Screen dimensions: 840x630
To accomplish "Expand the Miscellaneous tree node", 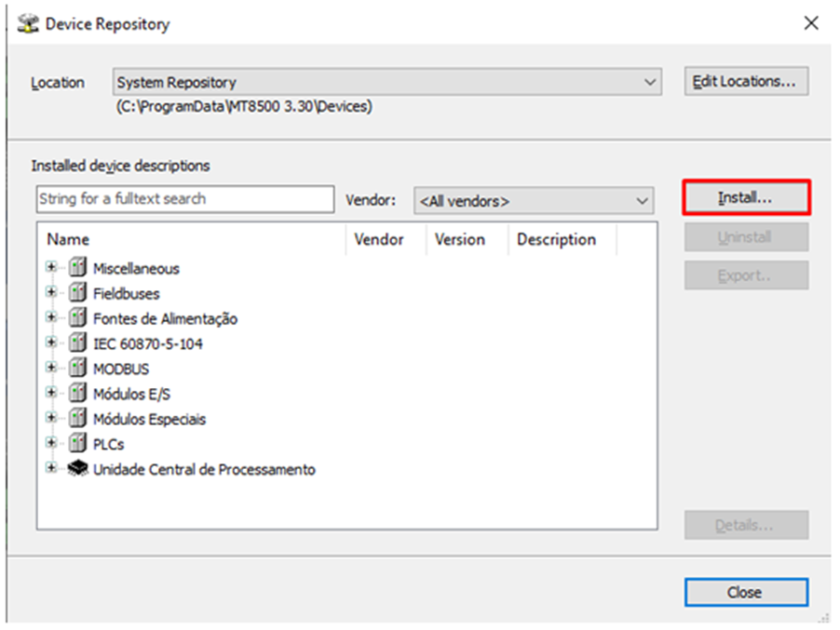I will (51, 268).
